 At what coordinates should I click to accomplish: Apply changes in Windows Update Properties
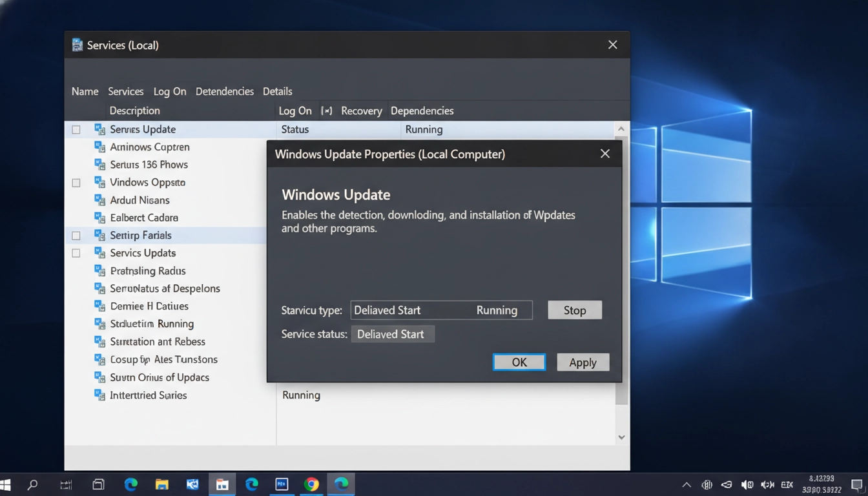583,362
